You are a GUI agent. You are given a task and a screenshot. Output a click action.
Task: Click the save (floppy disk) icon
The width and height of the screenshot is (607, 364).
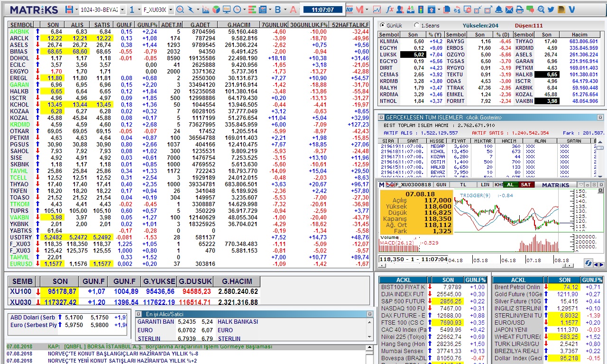69,9
